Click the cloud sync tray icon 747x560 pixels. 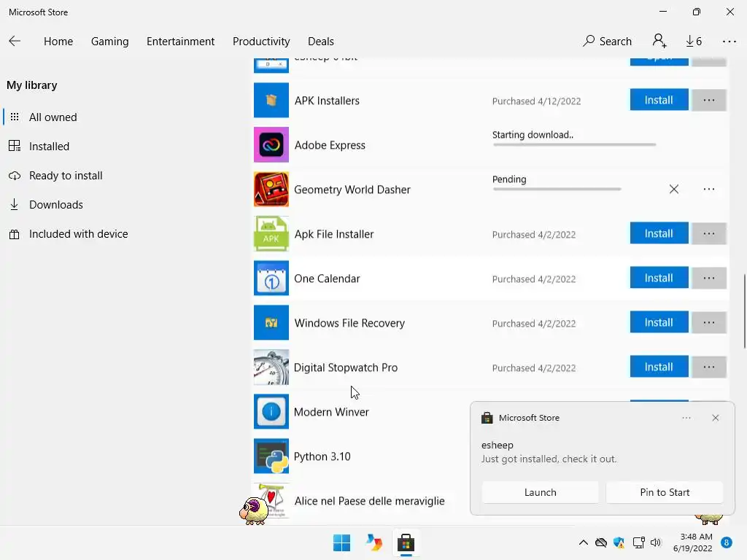pyautogui.click(x=601, y=542)
